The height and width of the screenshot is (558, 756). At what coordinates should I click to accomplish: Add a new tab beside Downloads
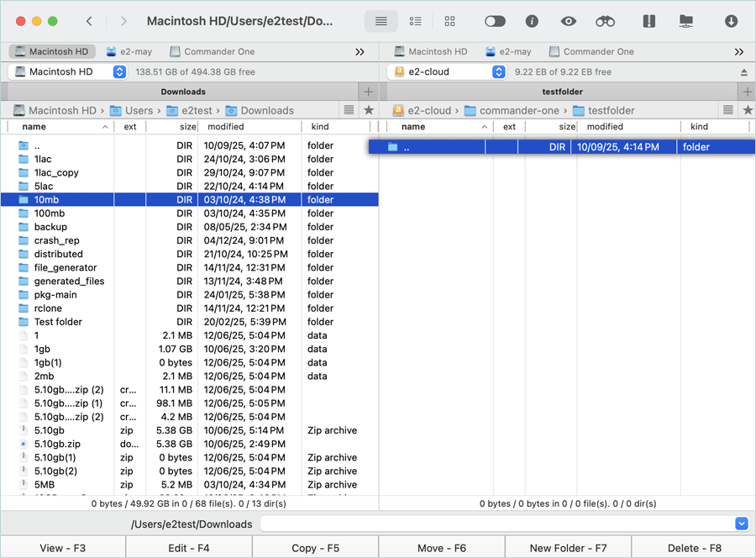tap(369, 92)
